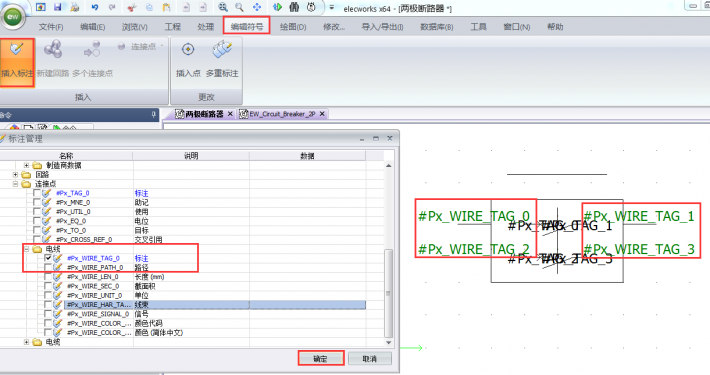Click the ew application logo button

[13, 17]
